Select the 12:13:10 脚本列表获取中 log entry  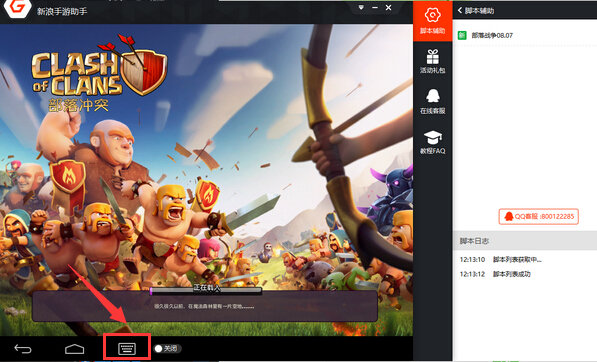(501, 260)
